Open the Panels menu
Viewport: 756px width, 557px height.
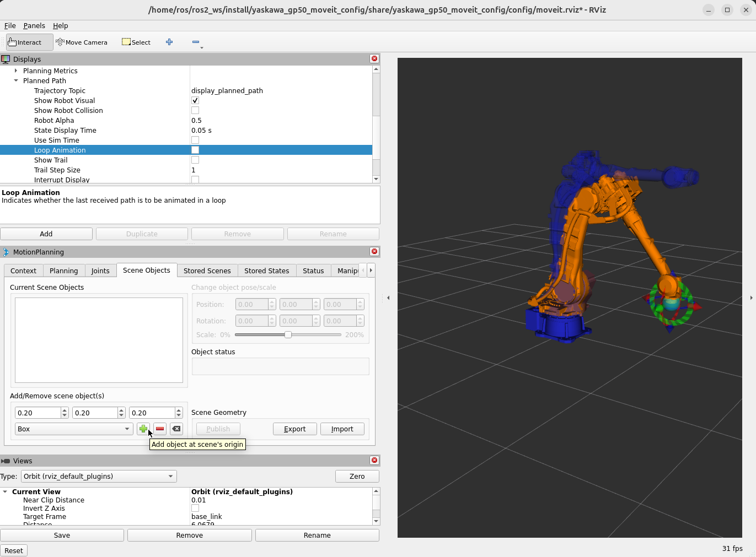click(34, 25)
